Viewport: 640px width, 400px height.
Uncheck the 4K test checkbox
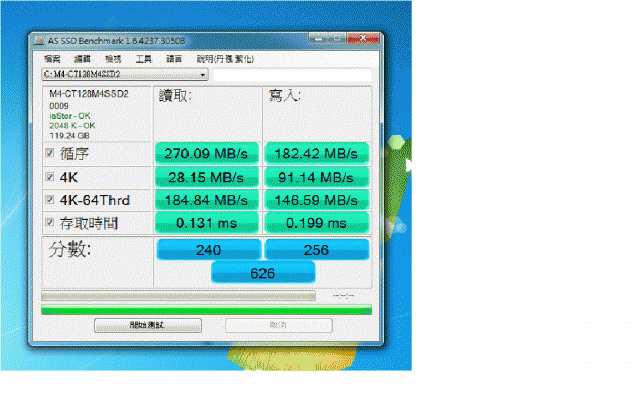click(x=49, y=177)
